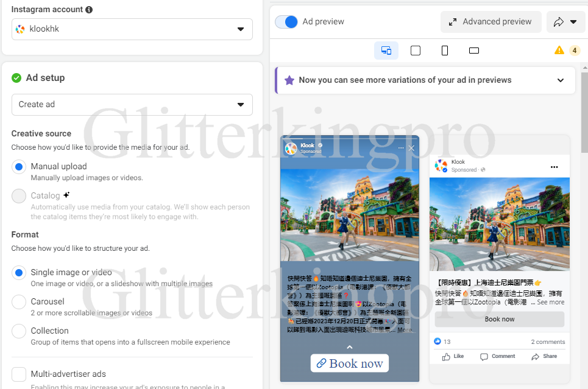
Task: Click See more on the feed ad text
Action: coord(550,302)
